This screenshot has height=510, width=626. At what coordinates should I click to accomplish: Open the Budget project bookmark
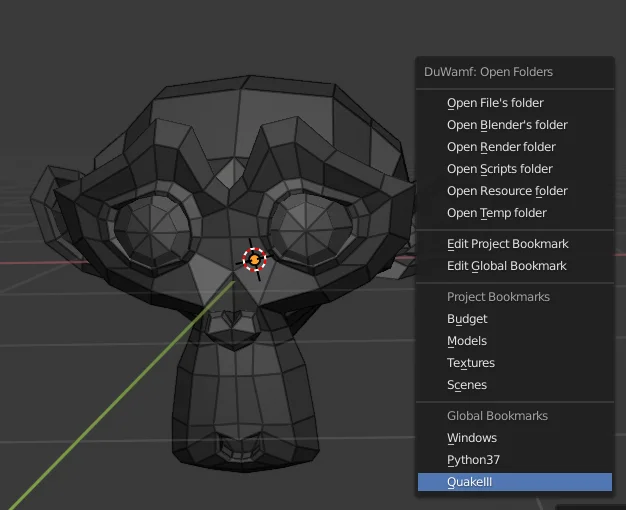click(515, 319)
